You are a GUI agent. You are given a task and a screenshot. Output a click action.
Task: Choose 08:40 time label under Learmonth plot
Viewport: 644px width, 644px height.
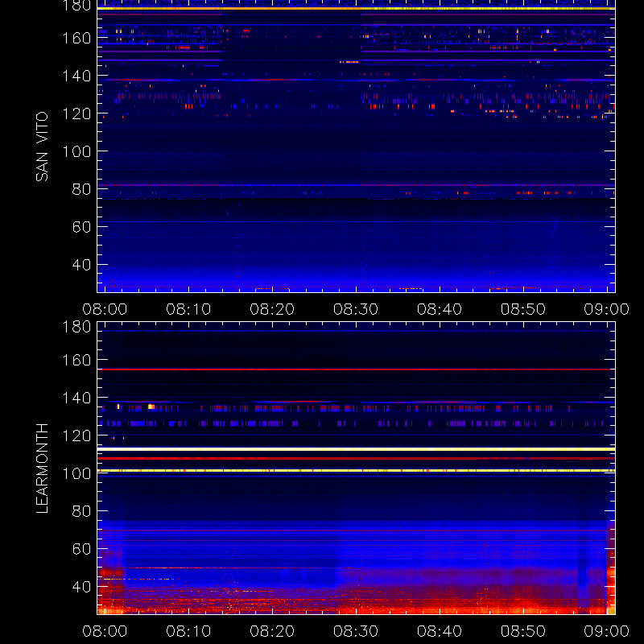[440, 631]
